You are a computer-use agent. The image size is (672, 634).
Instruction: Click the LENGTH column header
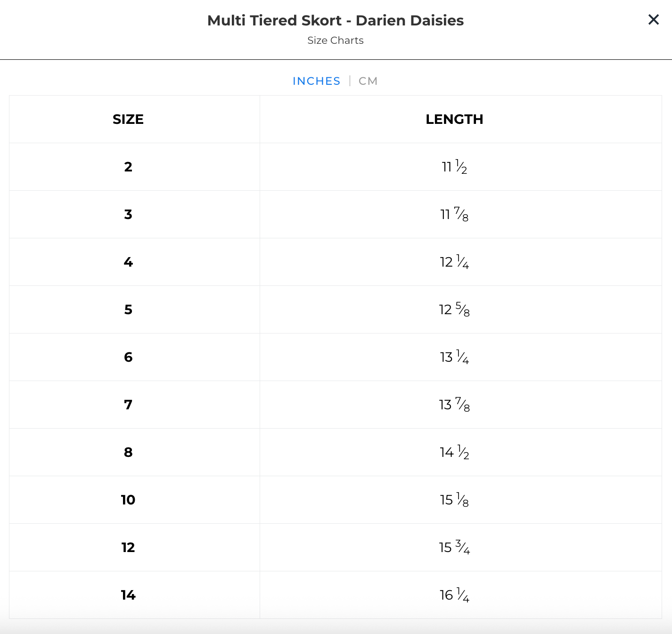coord(454,119)
